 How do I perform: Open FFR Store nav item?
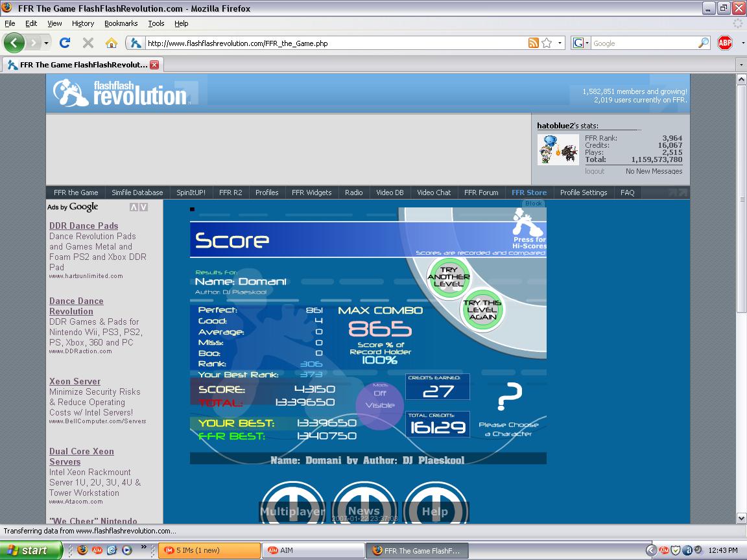point(529,192)
